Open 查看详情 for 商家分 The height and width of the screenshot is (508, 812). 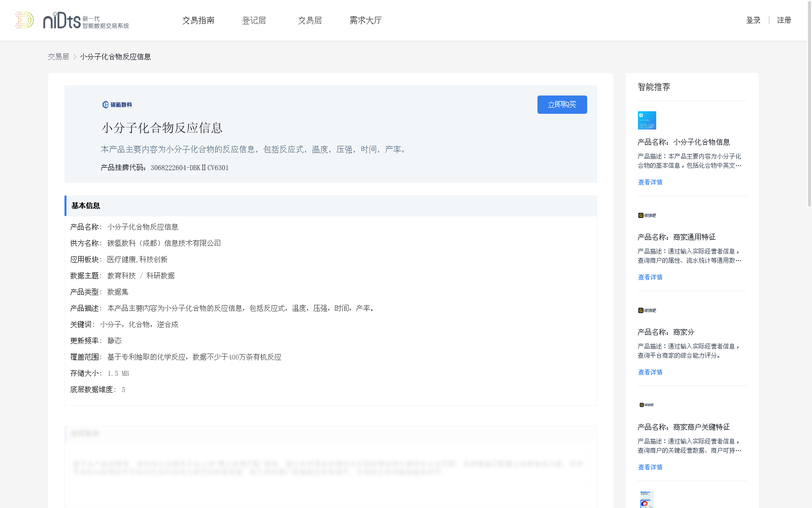(x=650, y=372)
